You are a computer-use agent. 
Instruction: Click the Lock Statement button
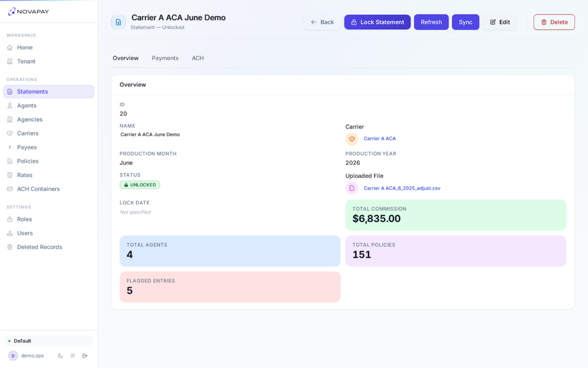pos(377,22)
